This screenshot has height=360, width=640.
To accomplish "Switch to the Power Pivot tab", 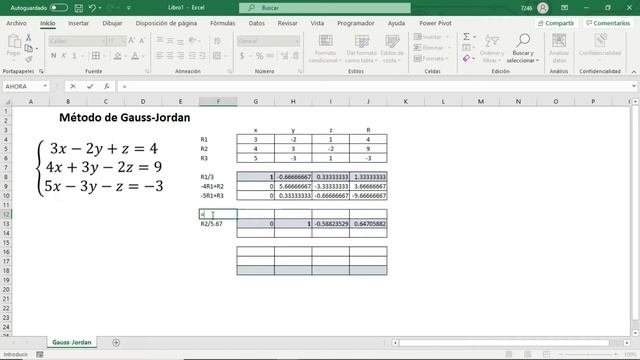I will pos(436,23).
